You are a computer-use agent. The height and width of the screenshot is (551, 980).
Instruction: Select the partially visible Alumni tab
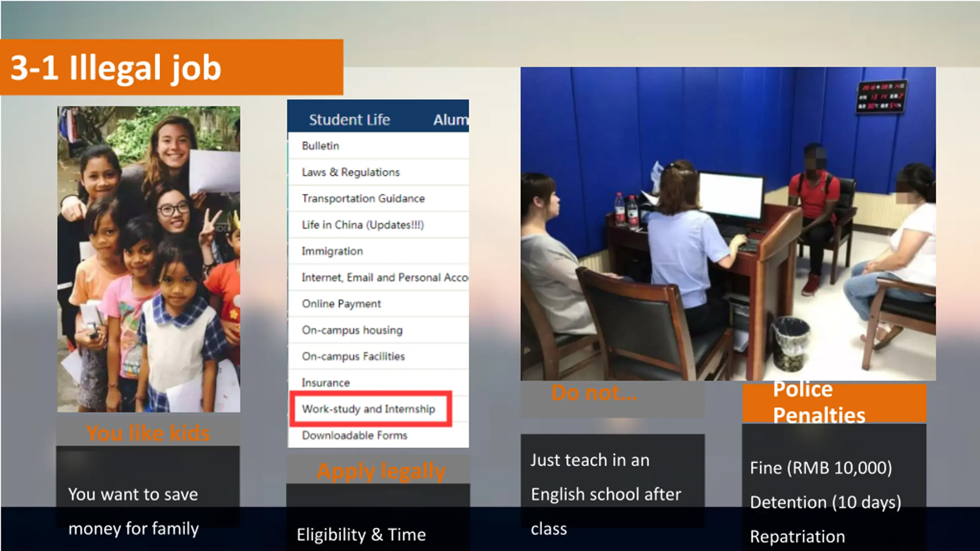pyautogui.click(x=451, y=120)
